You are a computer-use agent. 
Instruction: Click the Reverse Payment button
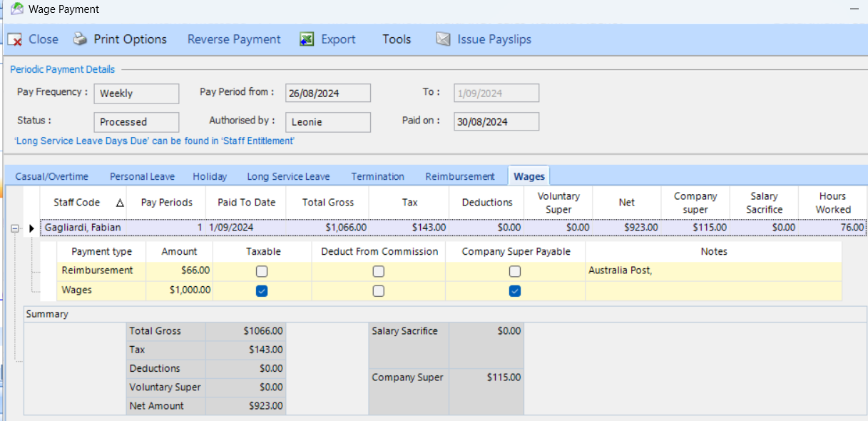tap(234, 39)
